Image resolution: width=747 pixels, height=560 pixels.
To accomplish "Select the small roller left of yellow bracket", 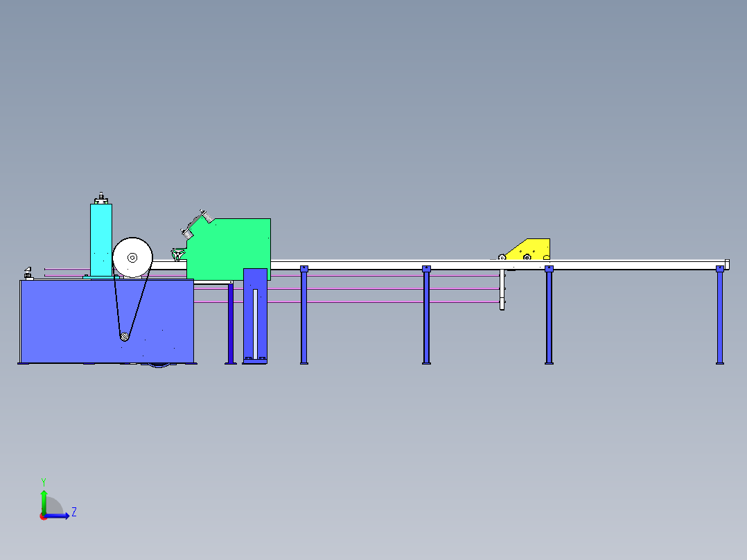I will coord(502,257).
